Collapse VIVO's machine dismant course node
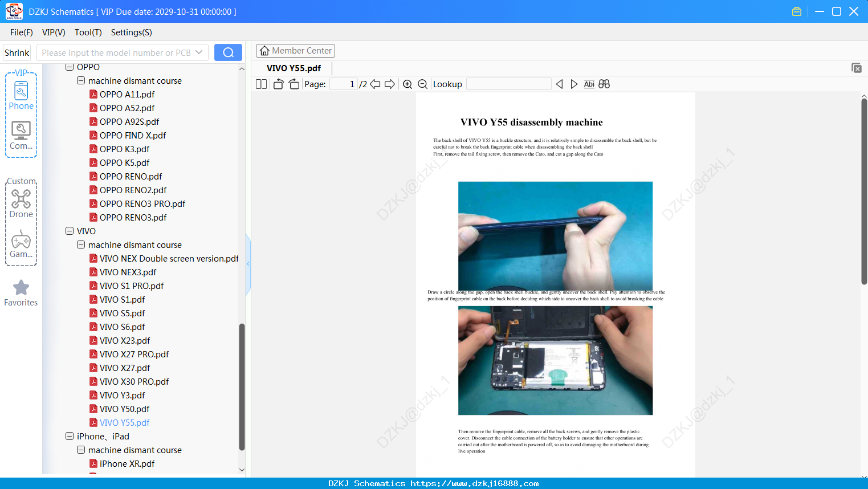Image resolution: width=868 pixels, height=489 pixels. pos(81,244)
